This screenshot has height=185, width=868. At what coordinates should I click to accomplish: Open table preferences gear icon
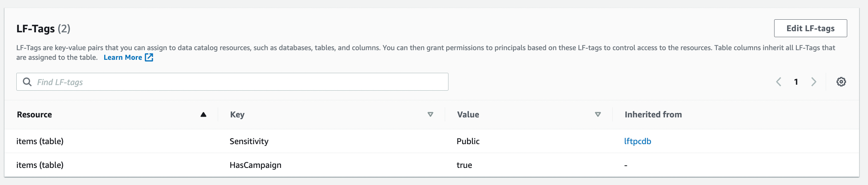(841, 82)
